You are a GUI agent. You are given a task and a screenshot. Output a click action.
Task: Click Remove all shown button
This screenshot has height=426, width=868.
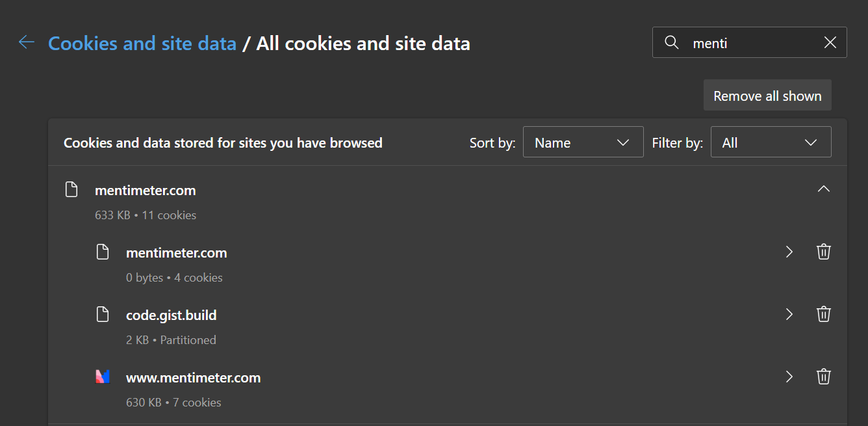click(767, 96)
